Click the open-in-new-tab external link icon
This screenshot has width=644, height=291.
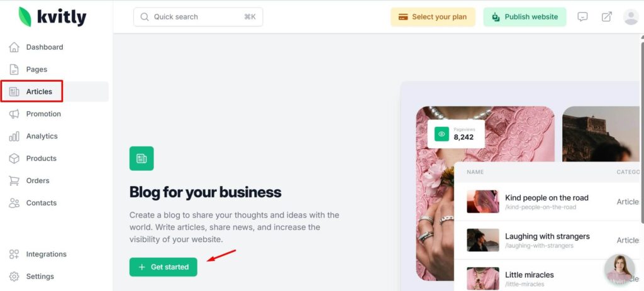[606, 17]
